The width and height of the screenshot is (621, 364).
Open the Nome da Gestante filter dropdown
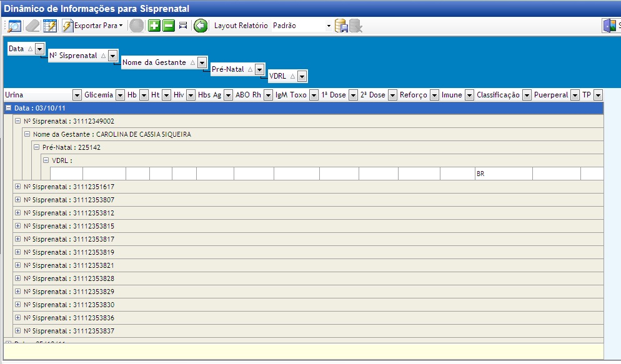pyautogui.click(x=202, y=62)
